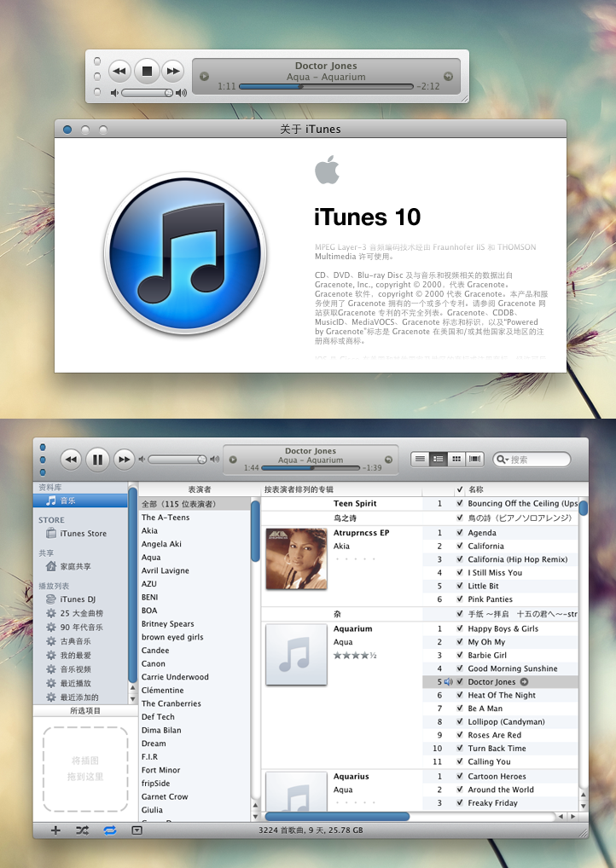Screen dimensions: 616x868
Task: Switch to Cover Flow view
Action: point(474,459)
